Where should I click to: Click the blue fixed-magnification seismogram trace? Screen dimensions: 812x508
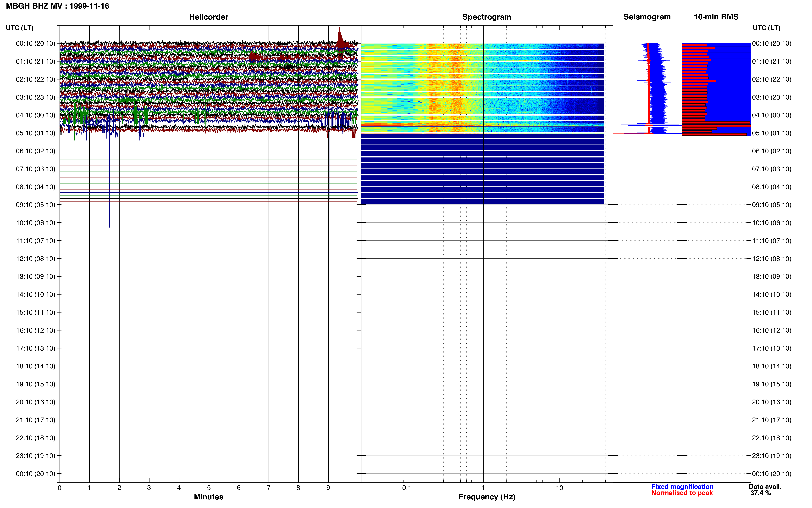(x=657, y=87)
